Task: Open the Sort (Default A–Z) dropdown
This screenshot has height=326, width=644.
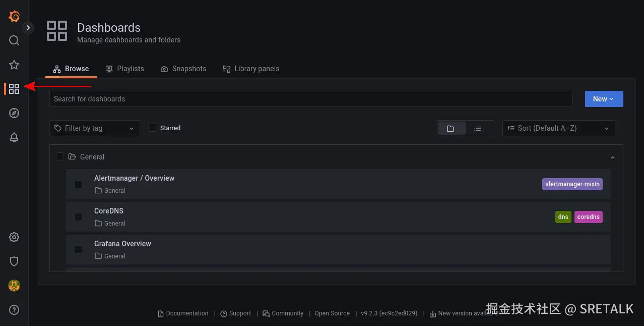Action: click(559, 128)
